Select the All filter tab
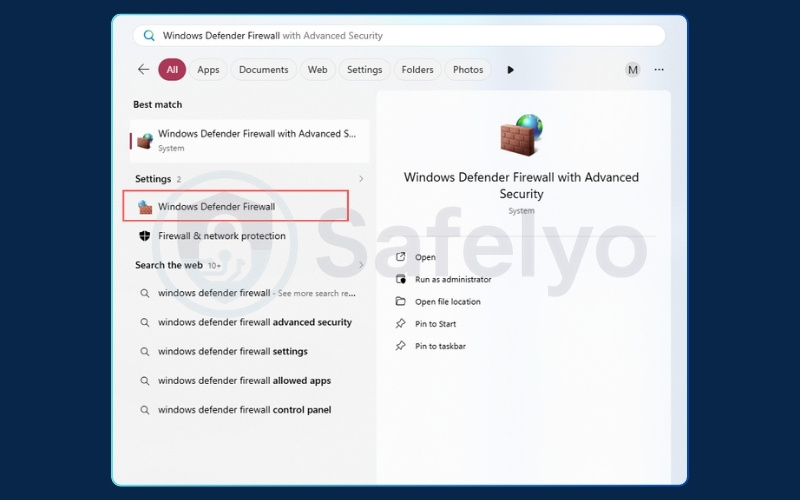 pos(172,69)
